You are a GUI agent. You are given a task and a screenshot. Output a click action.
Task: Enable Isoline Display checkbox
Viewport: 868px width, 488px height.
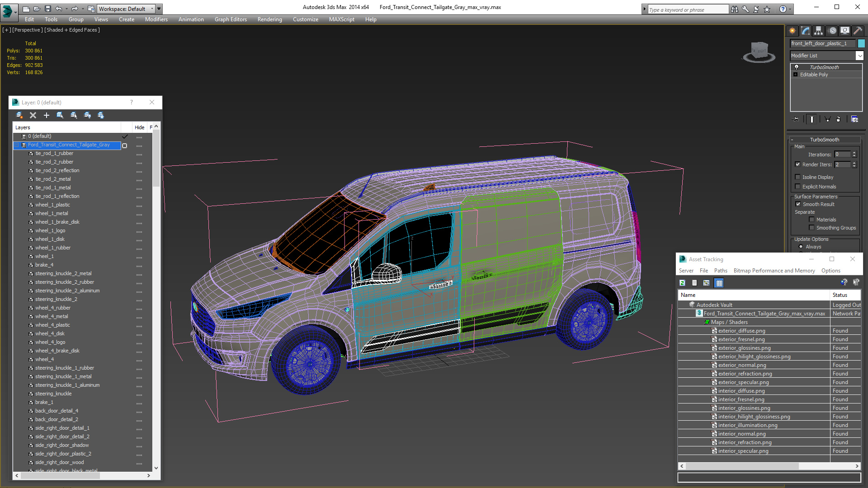[798, 177]
